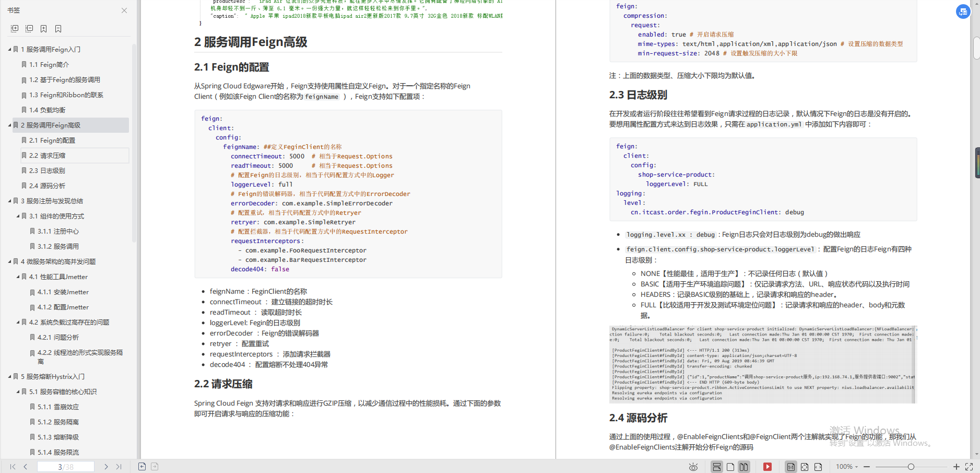Open bookmark '5.1.3 熔断降级'
The width and height of the screenshot is (980, 473).
[x=58, y=437]
